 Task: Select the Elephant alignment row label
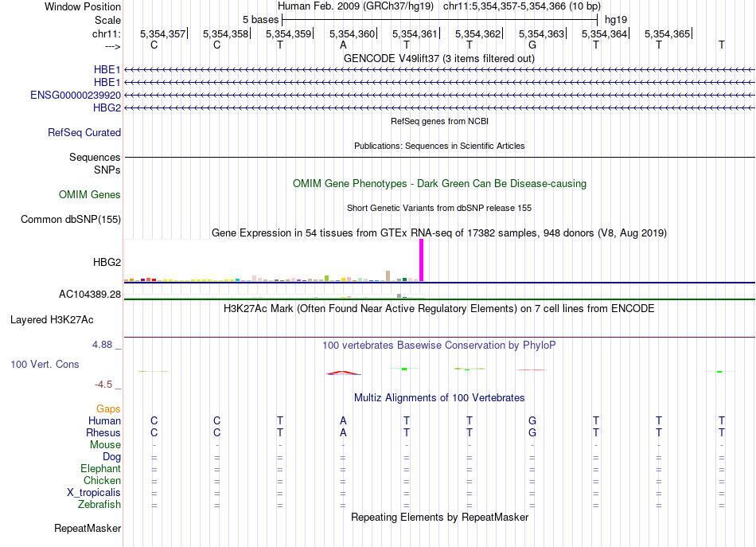click(x=101, y=468)
